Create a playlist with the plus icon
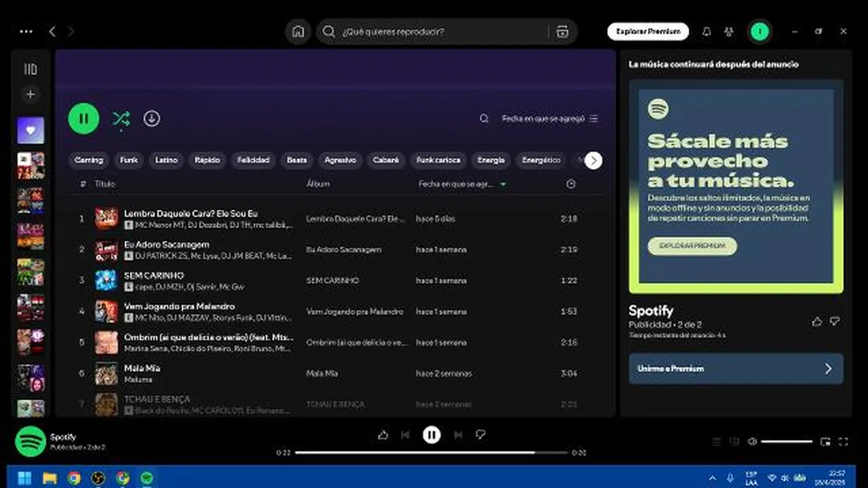868x488 pixels. point(31,94)
